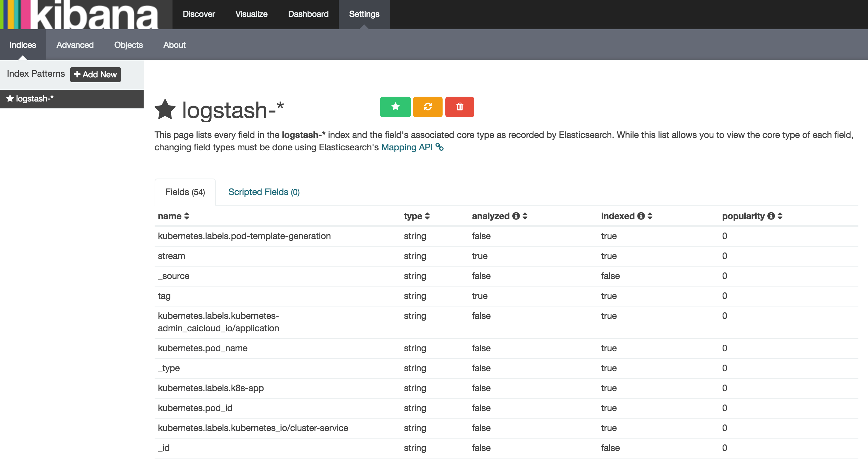
Task: Switch to Scripted Fields tab
Action: tap(264, 192)
